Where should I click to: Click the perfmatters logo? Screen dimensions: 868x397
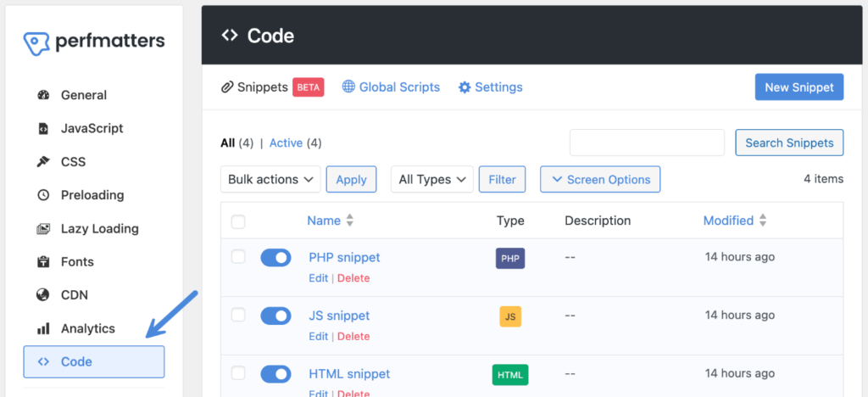pyautogui.click(x=94, y=42)
